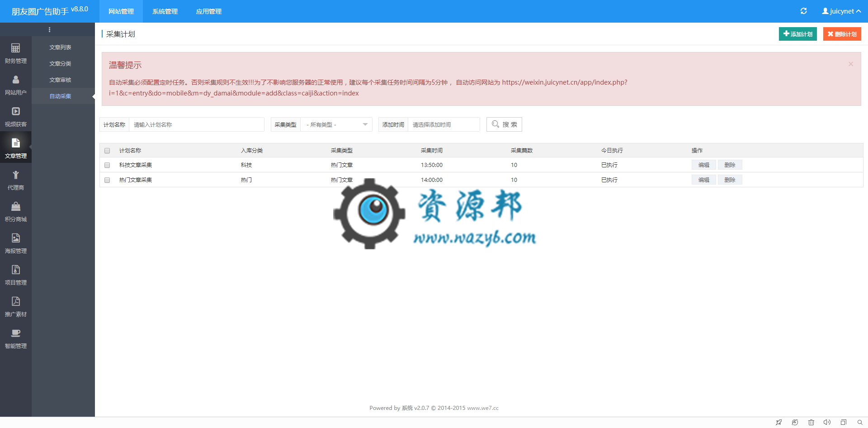Open 项目管理 sidebar icon
This screenshot has width=868, height=428.
[16, 274]
